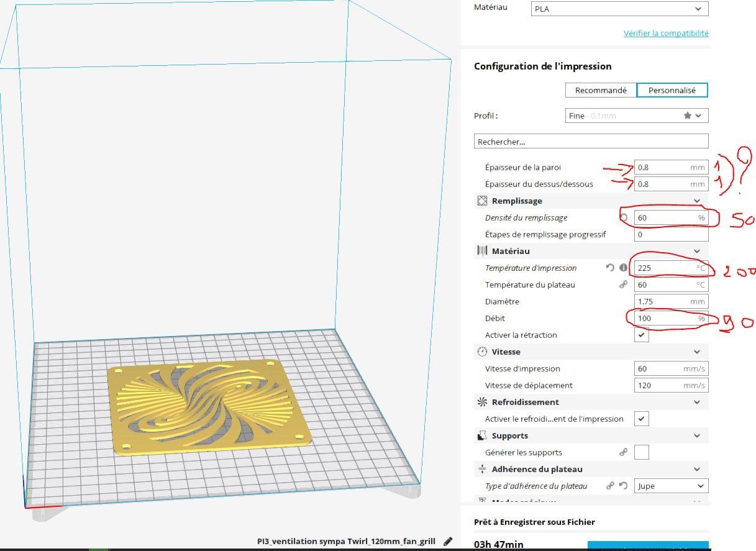Click the link icon beside Générer les supports
The image size is (756, 551).
(623, 452)
